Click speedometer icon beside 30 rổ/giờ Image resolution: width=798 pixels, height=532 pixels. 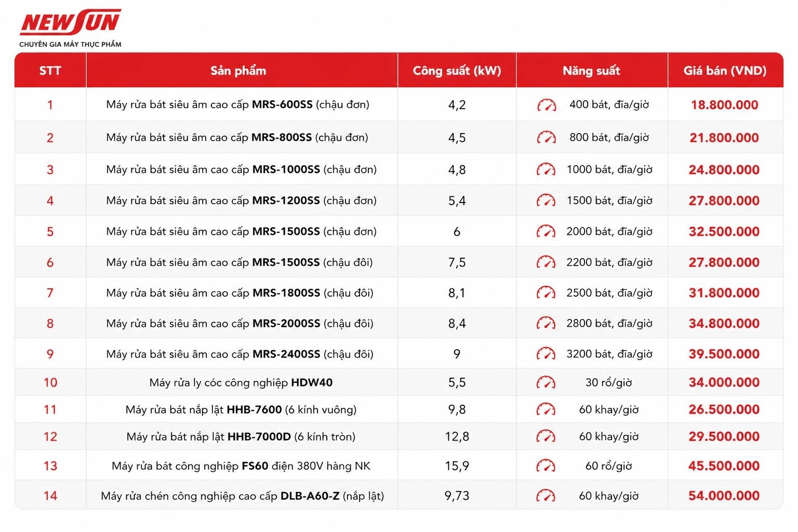[546, 382]
